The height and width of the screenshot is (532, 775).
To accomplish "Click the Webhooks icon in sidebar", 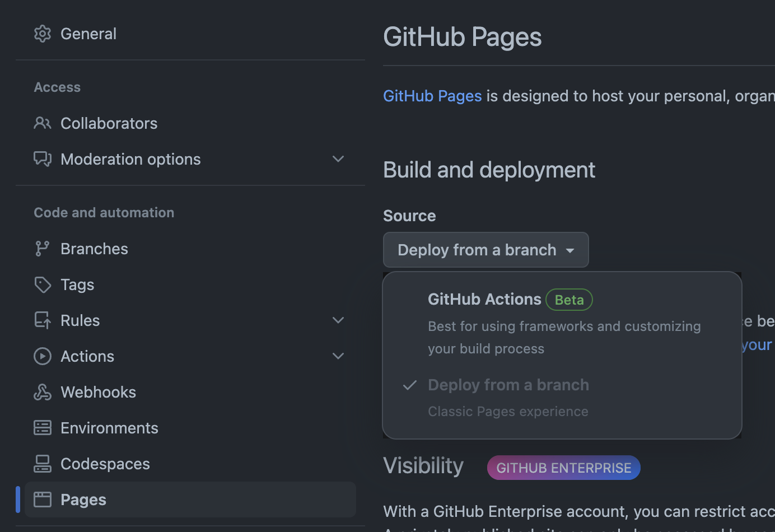I will (x=43, y=392).
